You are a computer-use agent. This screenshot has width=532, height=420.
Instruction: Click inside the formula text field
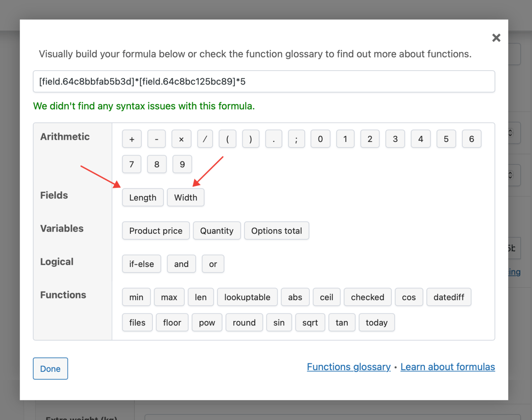(x=263, y=81)
